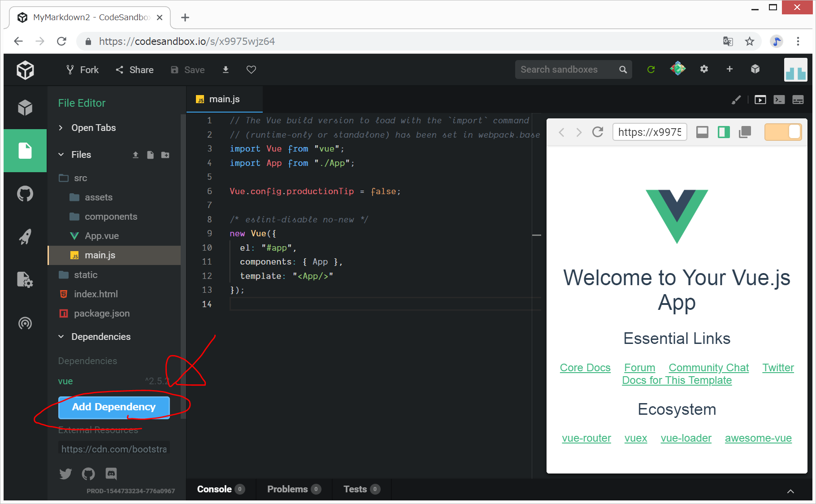Toggle preview-only view icon in header
Screen dimensions: 816x504
[760, 100]
